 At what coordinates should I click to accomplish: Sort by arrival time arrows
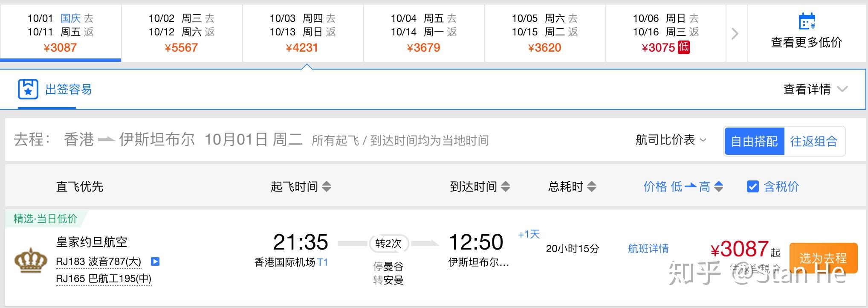506,186
